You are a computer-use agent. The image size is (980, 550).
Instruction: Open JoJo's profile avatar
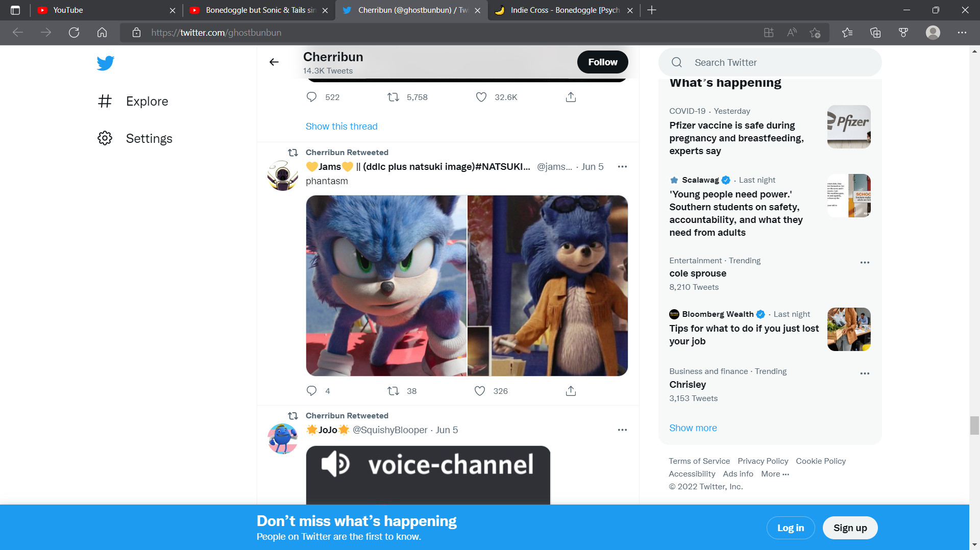(x=283, y=439)
